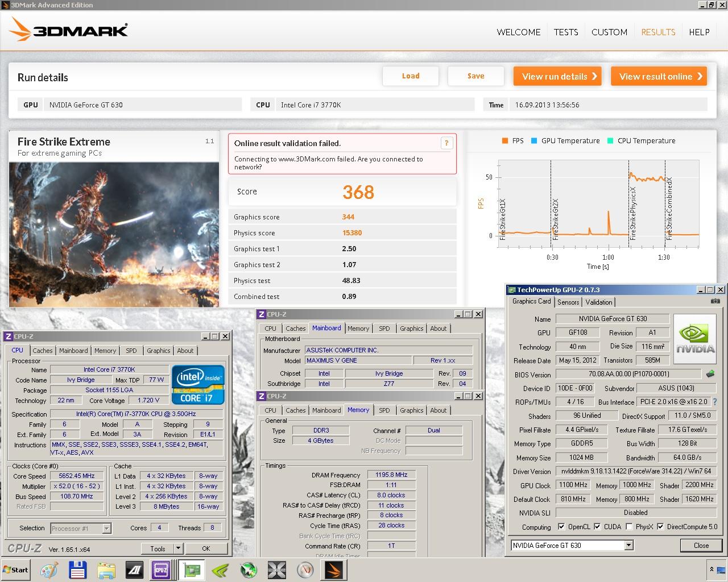Click the round red V taskbar icon
The width and height of the screenshot is (728, 582).
(305, 570)
